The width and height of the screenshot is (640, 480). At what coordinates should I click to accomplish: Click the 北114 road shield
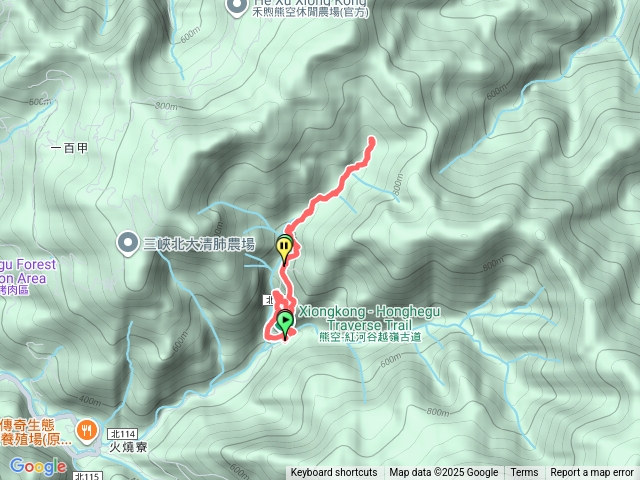click(x=123, y=433)
